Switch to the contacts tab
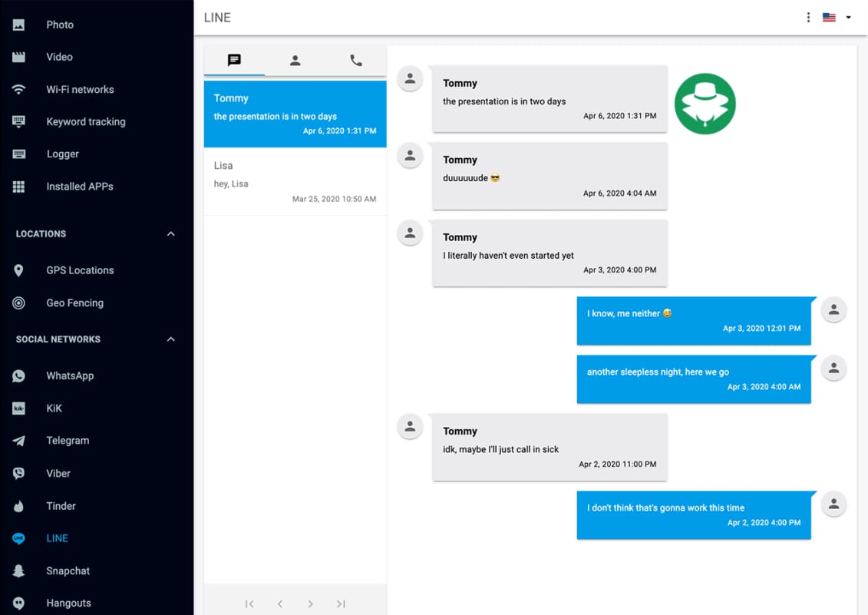The height and width of the screenshot is (615, 868). point(295,61)
